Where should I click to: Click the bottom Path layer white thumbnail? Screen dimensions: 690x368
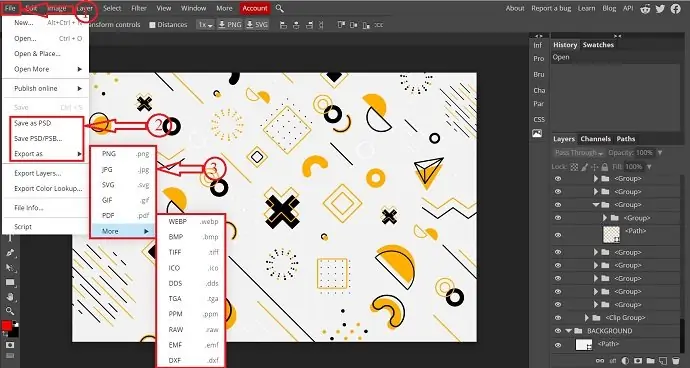[584, 345]
